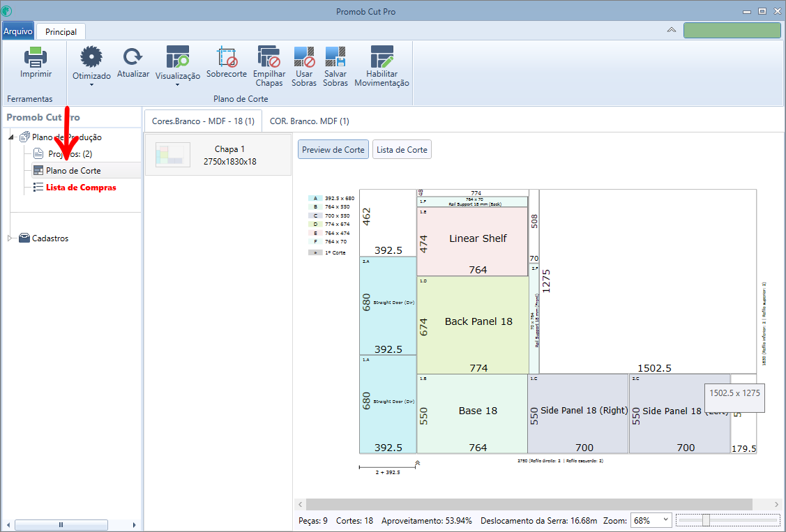Image resolution: width=786 pixels, height=532 pixels.
Task: Click the Imprimir printer icon
Action: pos(36,57)
